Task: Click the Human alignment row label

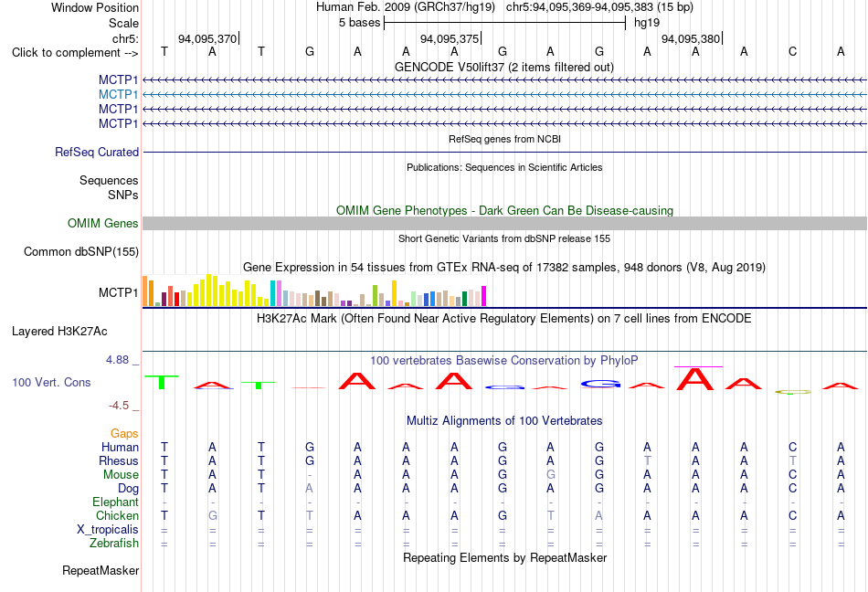Action: [120, 447]
